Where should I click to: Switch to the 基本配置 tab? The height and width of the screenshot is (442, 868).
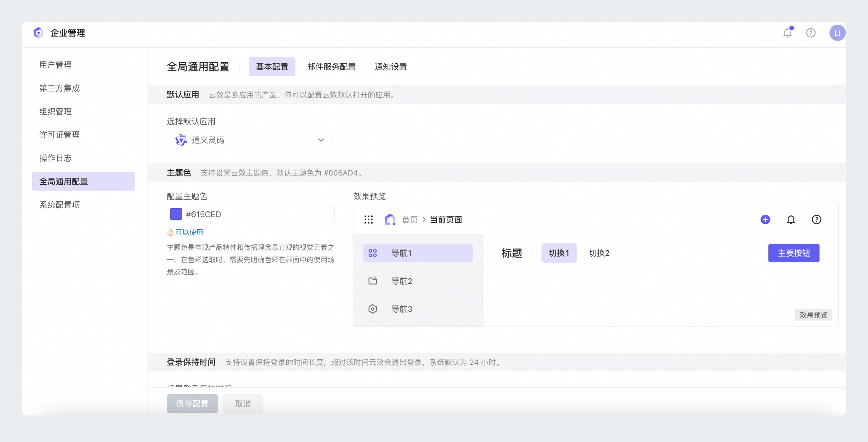[x=272, y=67]
